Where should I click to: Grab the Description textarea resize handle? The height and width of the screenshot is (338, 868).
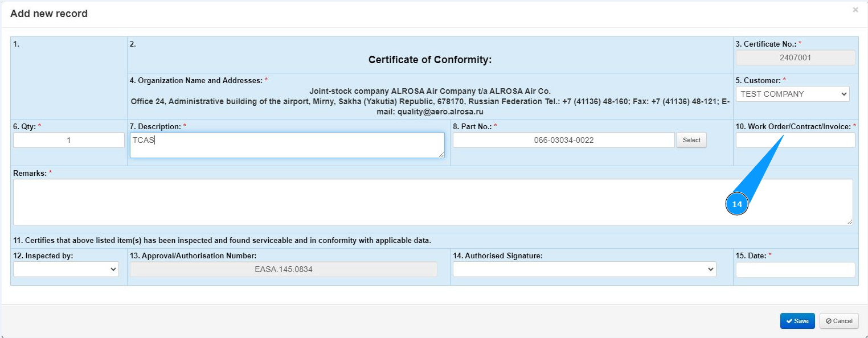(441, 154)
